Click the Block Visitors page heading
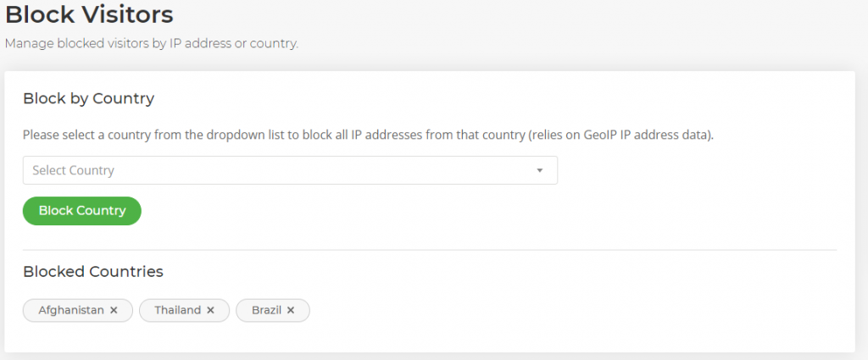 pyautogui.click(x=89, y=15)
